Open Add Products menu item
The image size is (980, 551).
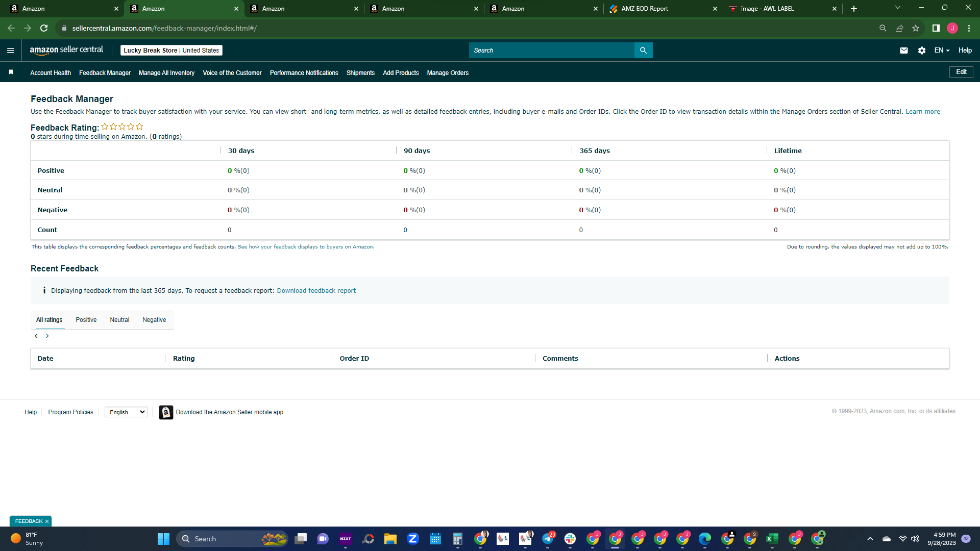pyautogui.click(x=401, y=73)
